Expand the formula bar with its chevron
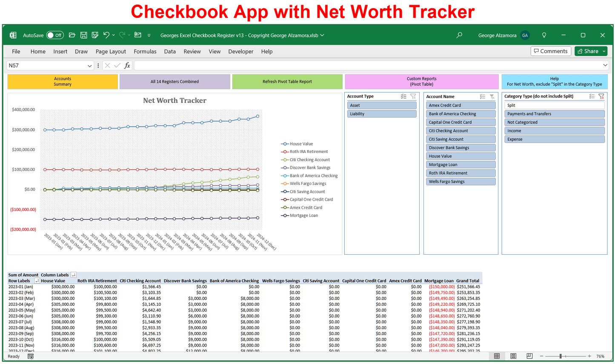The image size is (615, 364). 605,65
